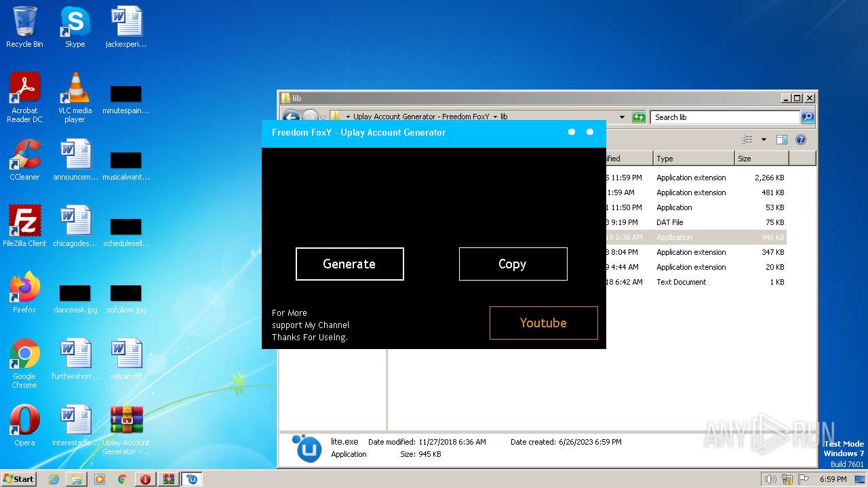Launch Firefox from the desktop
This screenshot has width=868, height=488.
[24, 293]
